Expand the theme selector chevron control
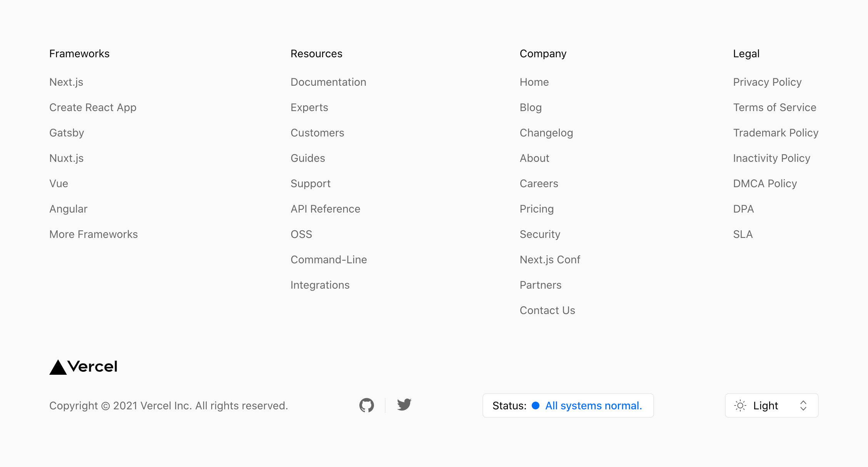Viewport: 868px width, 467px height. pos(803,406)
